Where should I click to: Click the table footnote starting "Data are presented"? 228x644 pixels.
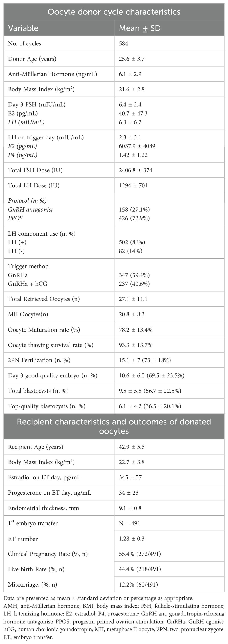click(x=98, y=598)
